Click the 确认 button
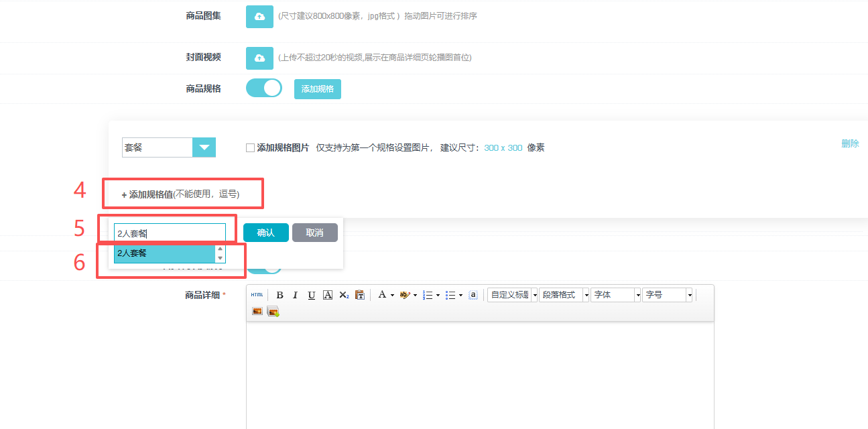868x429 pixels. [x=265, y=233]
